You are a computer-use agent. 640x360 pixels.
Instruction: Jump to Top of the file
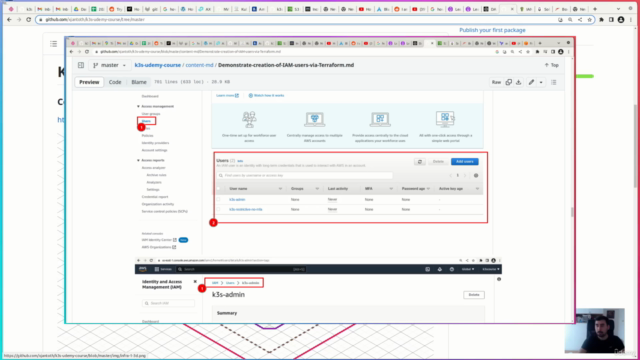(551, 65)
